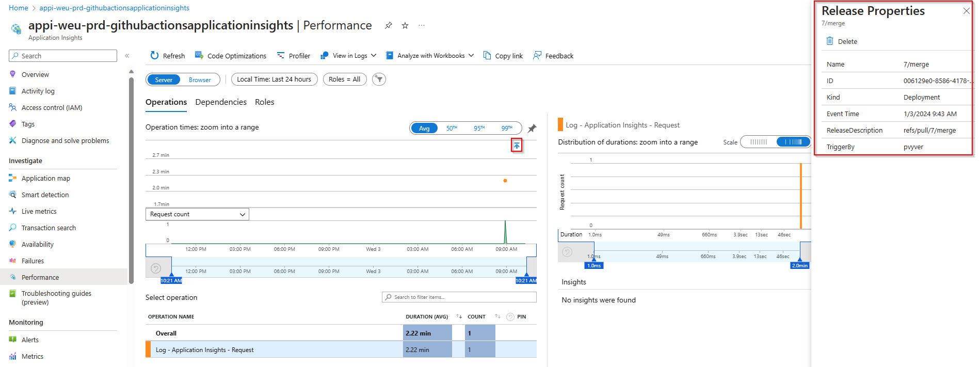The height and width of the screenshot is (367, 980).
Task: Open Alerts under Monitoring
Action: (30, 340)
